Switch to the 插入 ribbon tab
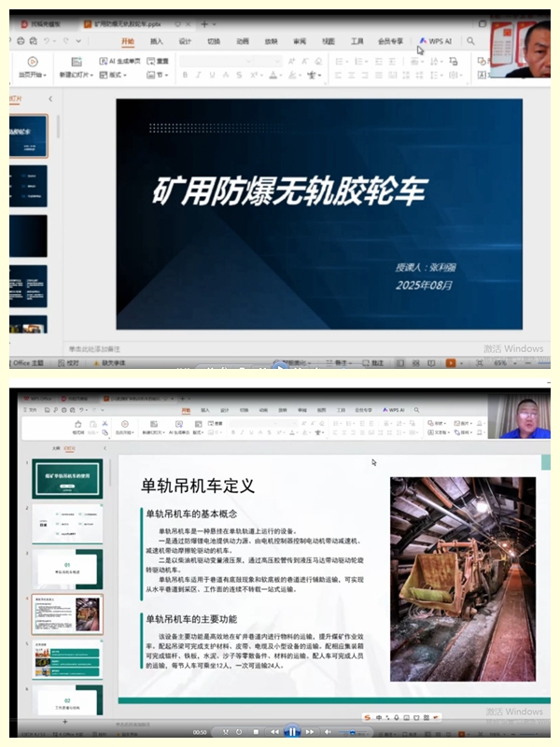Screen dimensions: 560x747 [157, 41]
